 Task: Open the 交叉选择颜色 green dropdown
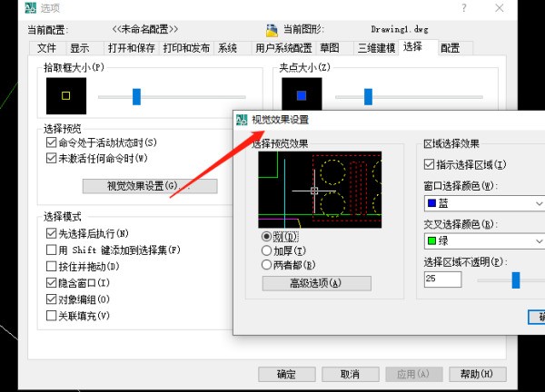point(483,241)
